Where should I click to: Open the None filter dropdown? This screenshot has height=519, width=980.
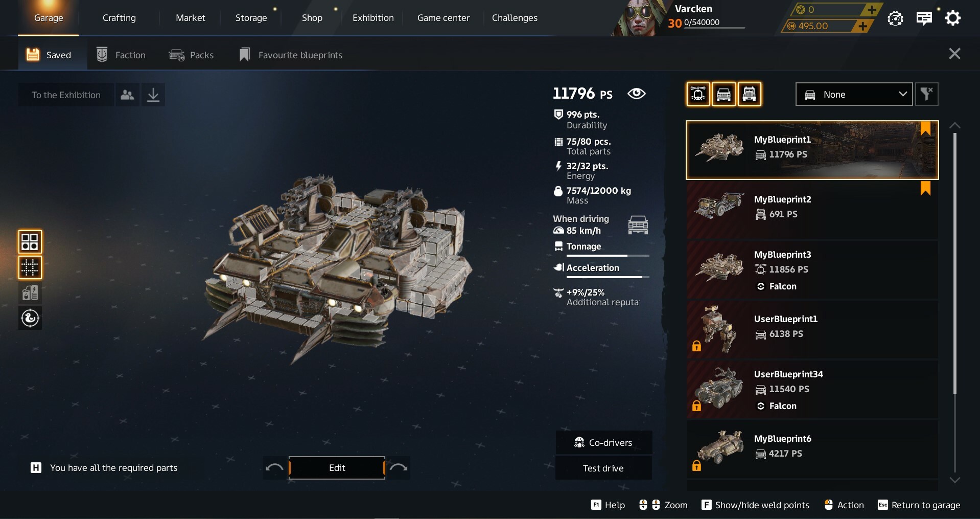pyautogui.click(x=854, y=94)
